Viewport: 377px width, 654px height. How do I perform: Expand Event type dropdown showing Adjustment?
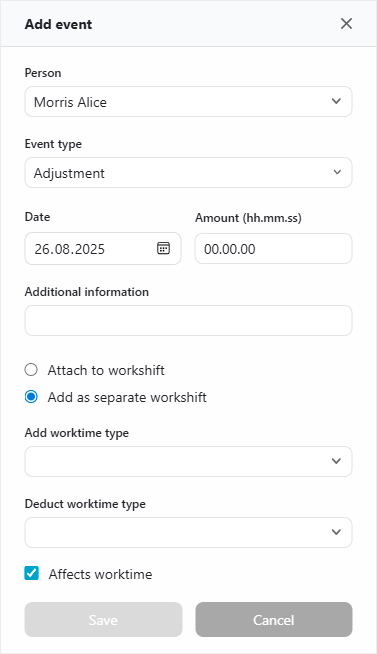pos(188,172)
